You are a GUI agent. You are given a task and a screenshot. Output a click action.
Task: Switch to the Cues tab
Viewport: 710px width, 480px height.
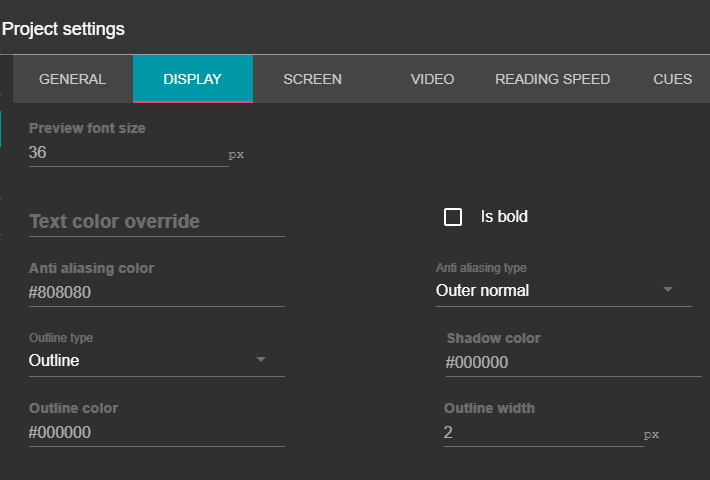pos(672,79)
